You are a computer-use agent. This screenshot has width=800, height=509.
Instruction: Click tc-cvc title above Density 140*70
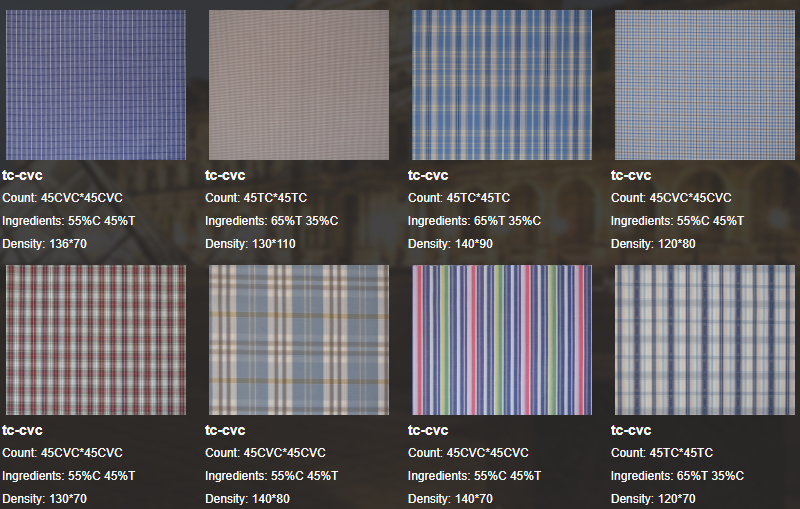(x=429, y=430)
